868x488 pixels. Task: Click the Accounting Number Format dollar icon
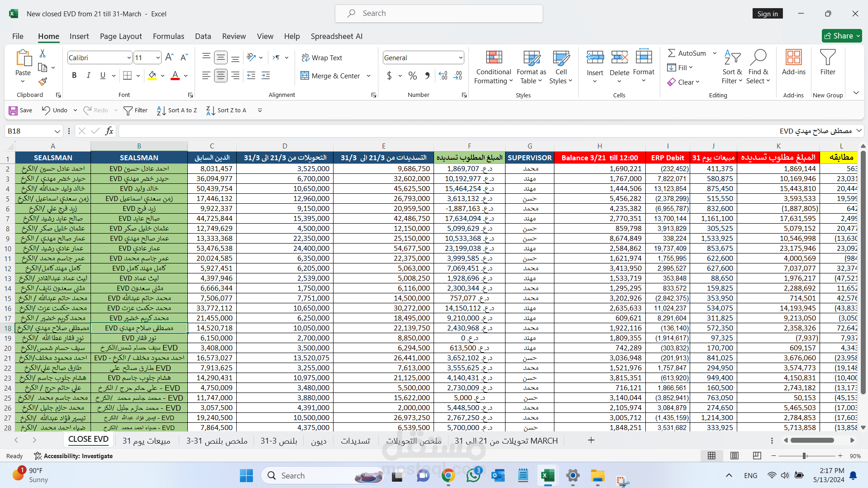tap(389, 76)
